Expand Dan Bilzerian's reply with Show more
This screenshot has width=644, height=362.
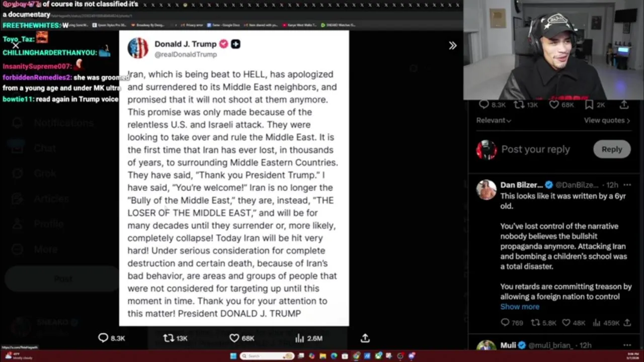tap(520, 306)
